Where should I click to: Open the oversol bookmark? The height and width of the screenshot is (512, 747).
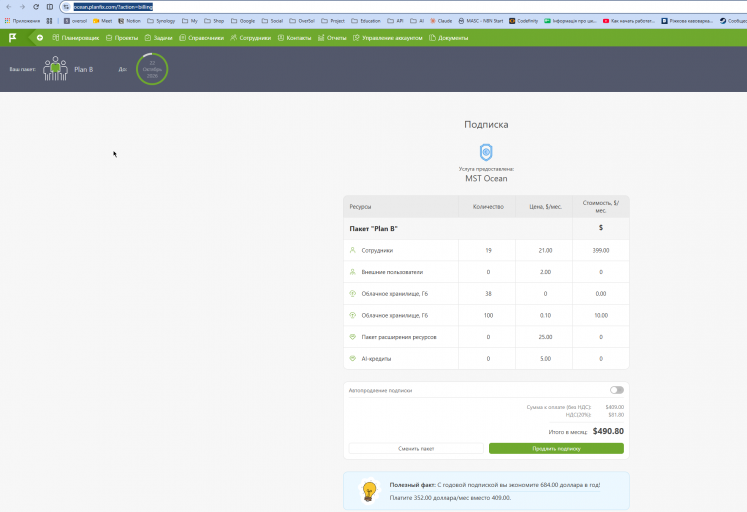pos(75,21)
